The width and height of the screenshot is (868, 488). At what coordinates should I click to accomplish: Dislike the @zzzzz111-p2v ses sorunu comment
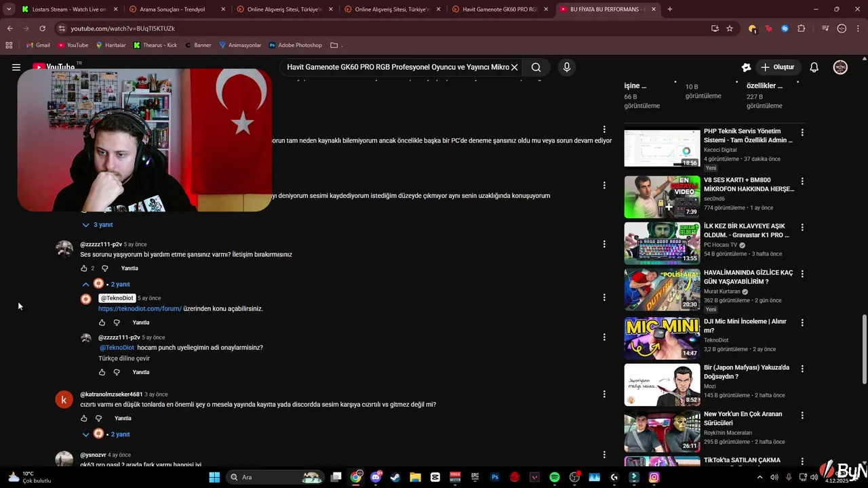coord(104,268)
